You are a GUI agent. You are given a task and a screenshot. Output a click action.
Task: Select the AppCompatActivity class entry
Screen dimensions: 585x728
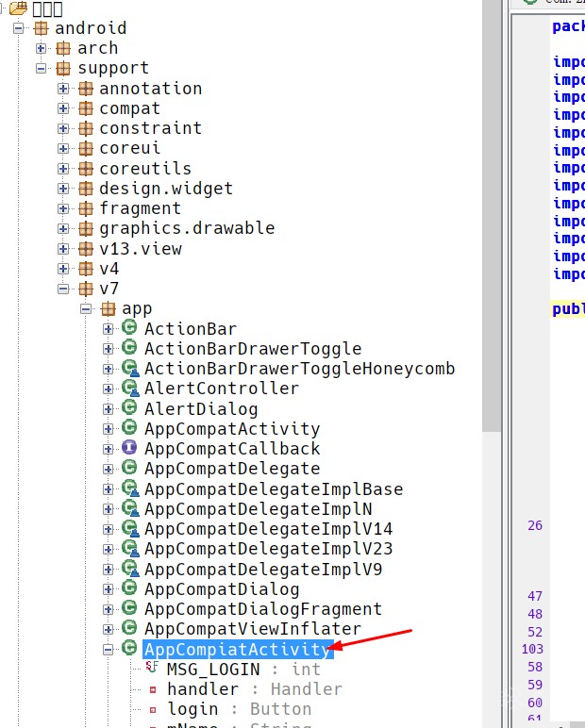pos(232,429)
